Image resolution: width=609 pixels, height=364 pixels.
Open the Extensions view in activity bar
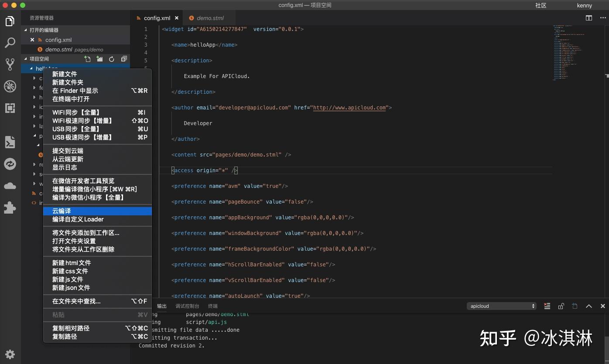[10, 108]
